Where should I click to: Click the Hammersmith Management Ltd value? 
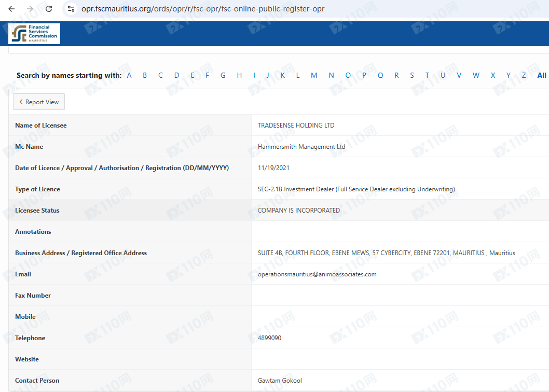point(301,147)
